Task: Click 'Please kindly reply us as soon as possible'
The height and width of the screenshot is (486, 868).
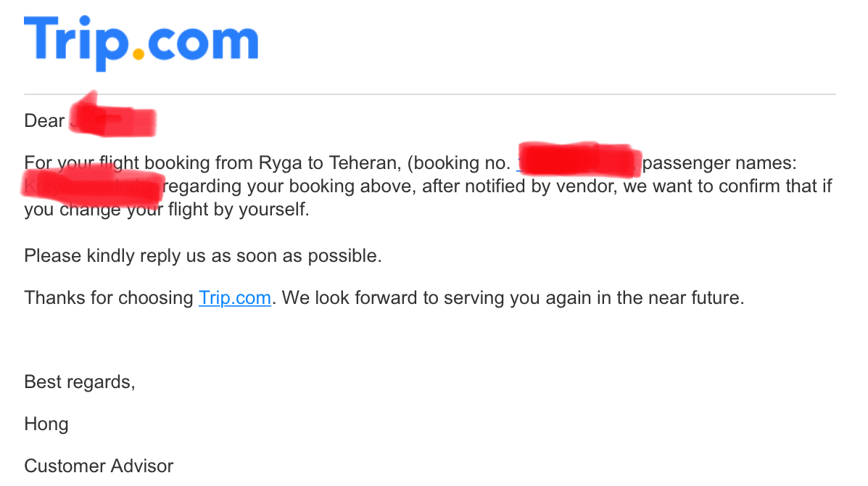Action: tap(202, 256)
